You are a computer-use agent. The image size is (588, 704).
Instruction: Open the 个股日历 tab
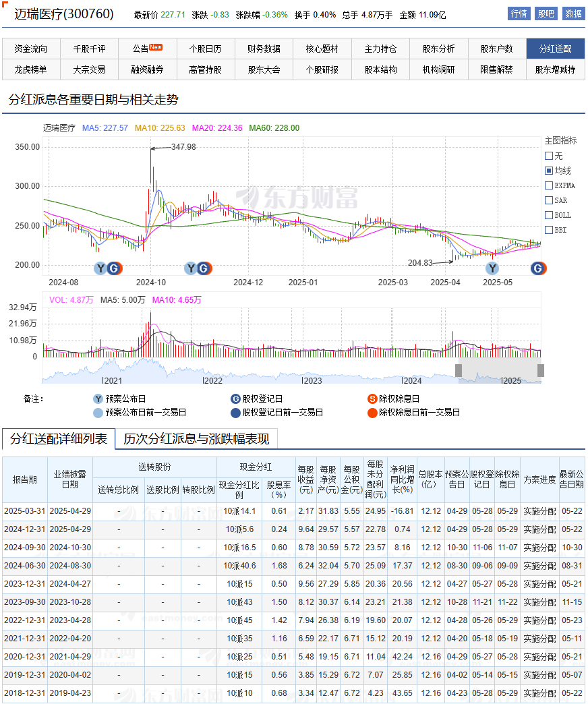206,49
